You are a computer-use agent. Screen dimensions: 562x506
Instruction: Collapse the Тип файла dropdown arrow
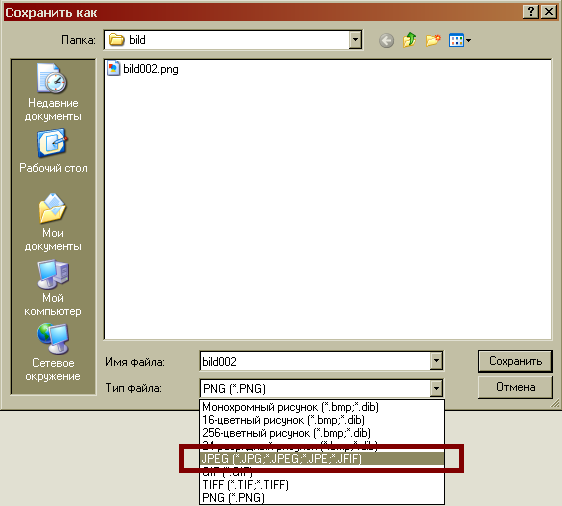coord(436,388)
